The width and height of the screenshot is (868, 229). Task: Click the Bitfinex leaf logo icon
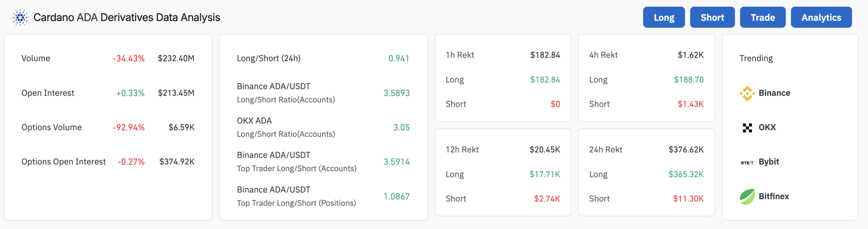pyautogui.click(x=747, y=197)
